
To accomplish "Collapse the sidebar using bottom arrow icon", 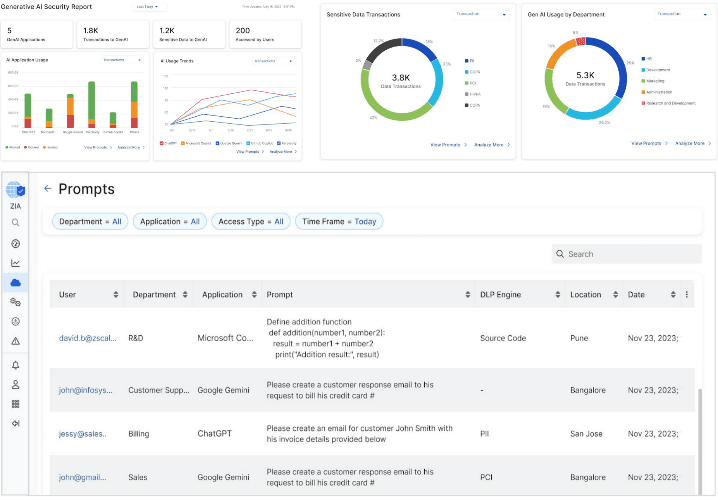I will pos(15,424).
